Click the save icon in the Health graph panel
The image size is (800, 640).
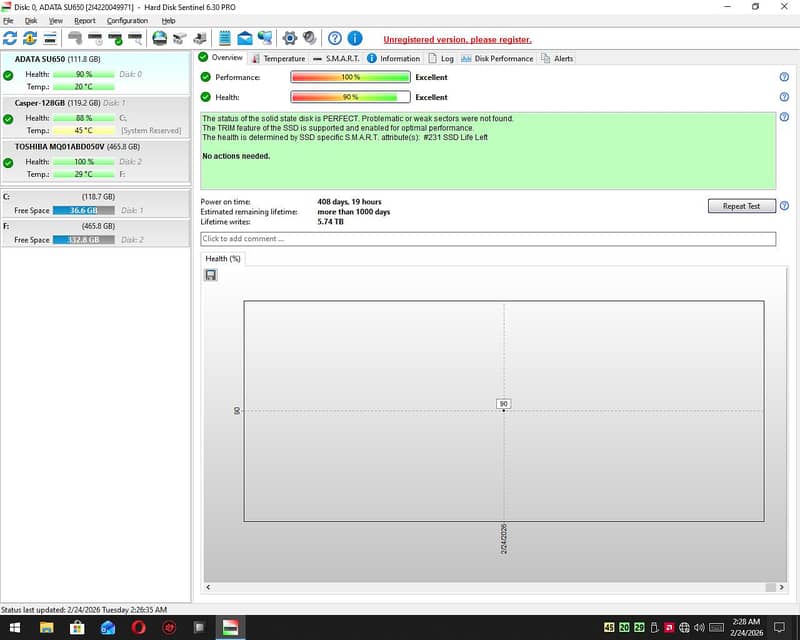(209, 273)
